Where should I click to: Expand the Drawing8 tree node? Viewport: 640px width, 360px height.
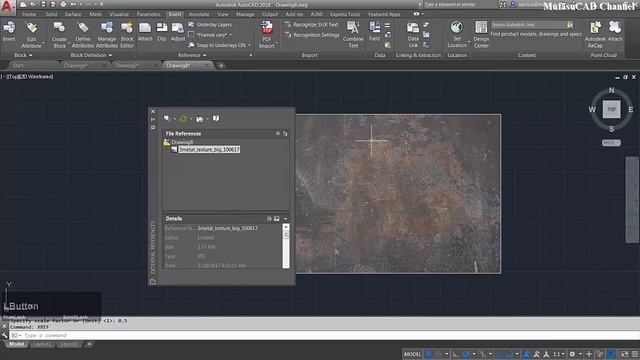(x=167, y=142)
